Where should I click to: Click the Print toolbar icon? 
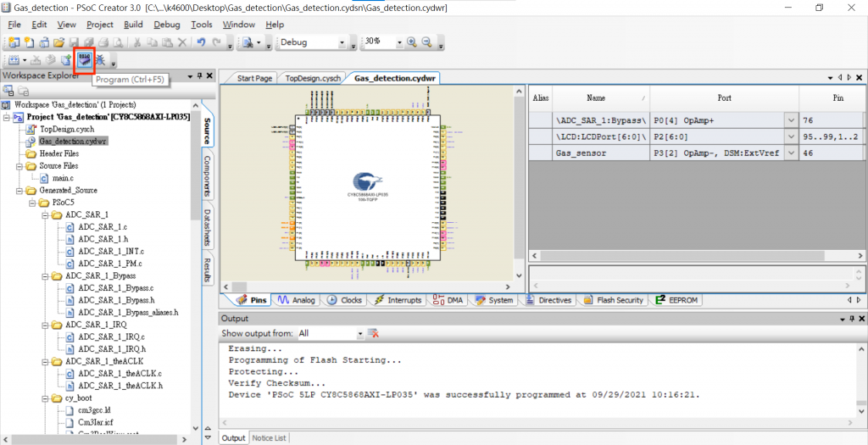coord(103,42)
